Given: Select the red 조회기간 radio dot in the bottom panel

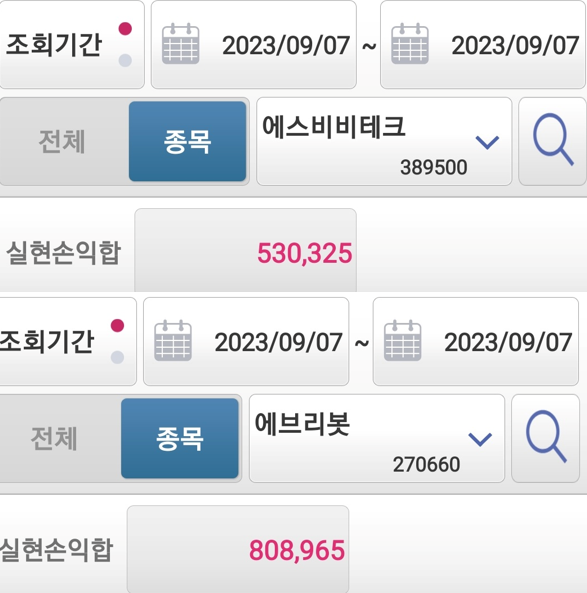Looking at the screenshot, I should click(117, 326).
